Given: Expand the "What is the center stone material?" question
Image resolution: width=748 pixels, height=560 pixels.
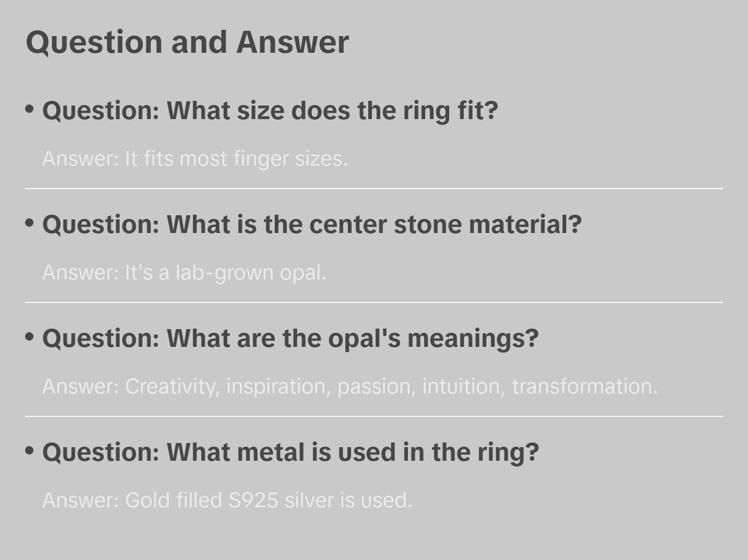Looking at the screenshot, I should click(312, 225).
